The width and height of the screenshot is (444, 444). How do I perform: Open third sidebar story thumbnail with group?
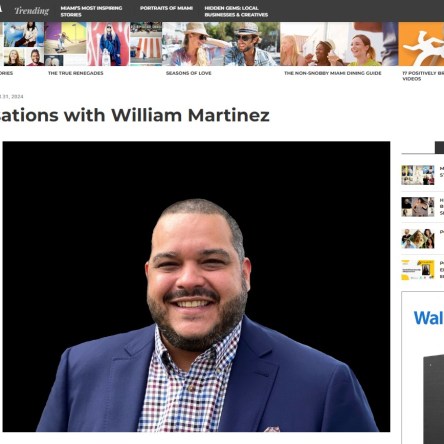pos(418,238)
